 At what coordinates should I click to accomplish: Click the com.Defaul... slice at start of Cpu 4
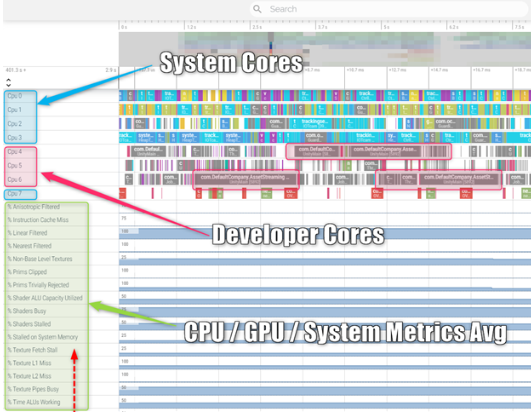148,151
